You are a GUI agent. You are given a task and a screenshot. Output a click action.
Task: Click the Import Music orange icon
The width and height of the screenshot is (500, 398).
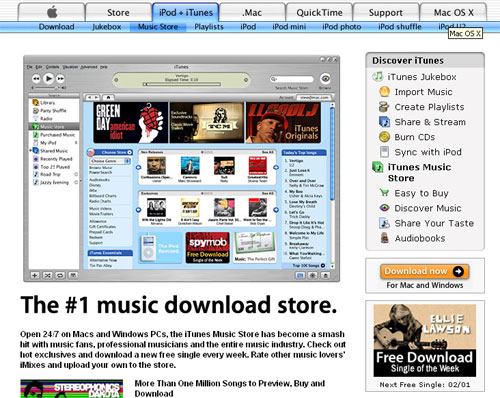(384, 91)
